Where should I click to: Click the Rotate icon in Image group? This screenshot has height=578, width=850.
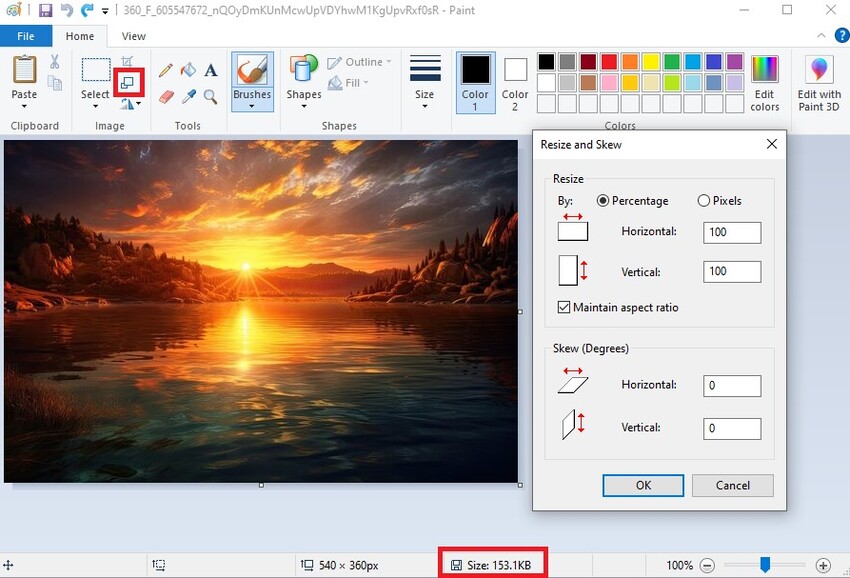pos(127,104)
